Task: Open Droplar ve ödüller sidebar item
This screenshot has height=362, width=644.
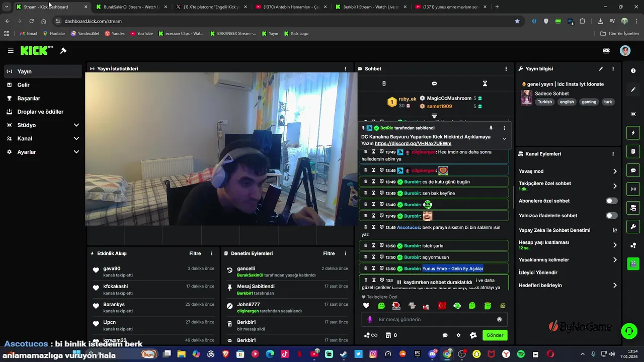Action: tap(43, 112)
